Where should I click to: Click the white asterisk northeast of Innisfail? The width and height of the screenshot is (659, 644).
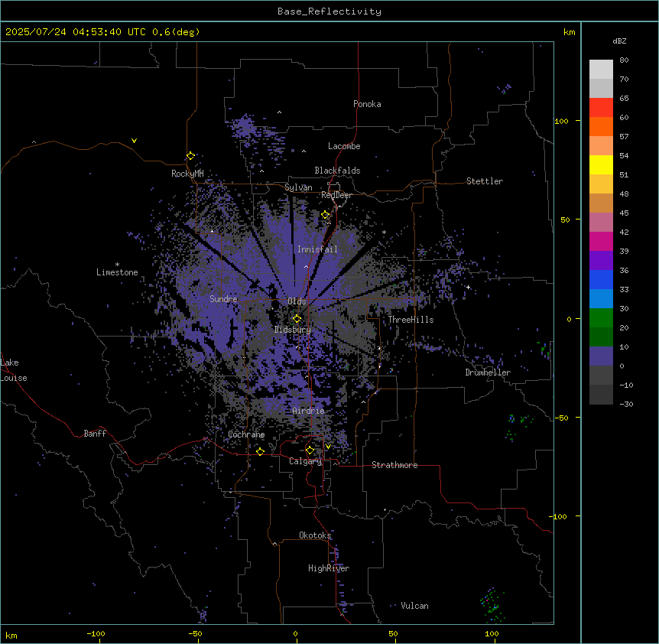point(384,232)
